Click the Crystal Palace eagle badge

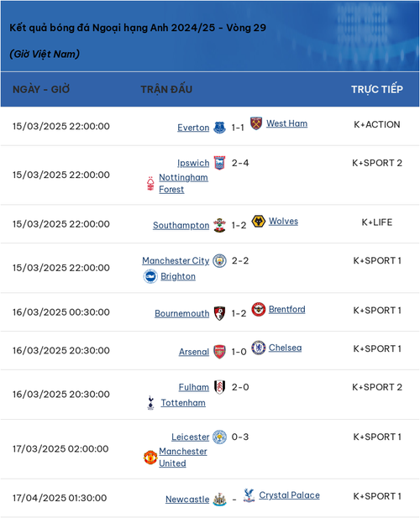(249, 495)
